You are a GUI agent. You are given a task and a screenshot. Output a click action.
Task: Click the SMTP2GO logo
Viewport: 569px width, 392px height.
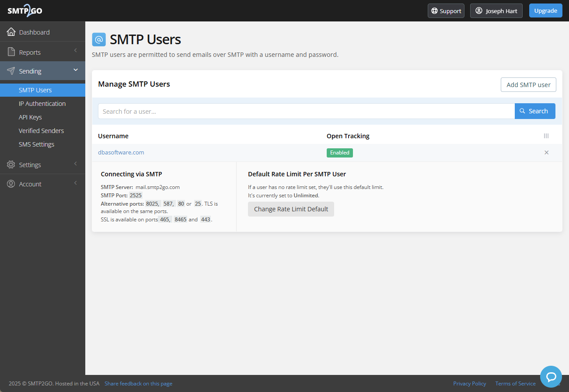coord(25,11)
